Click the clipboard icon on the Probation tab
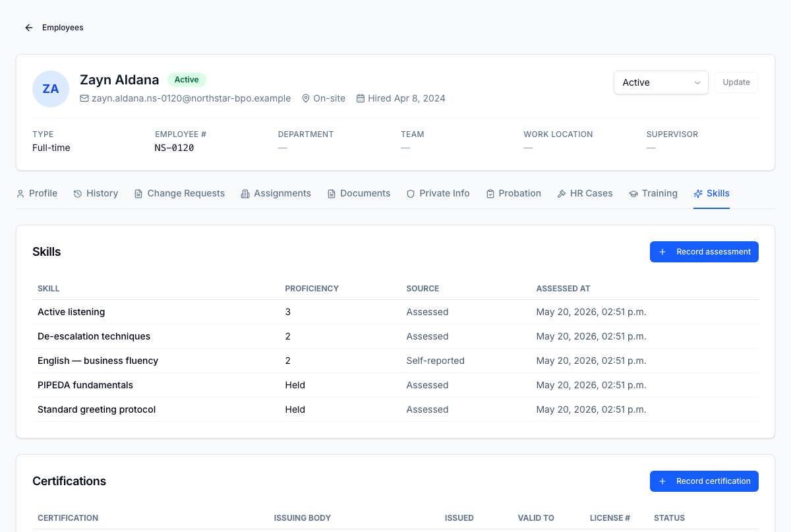Image resolution: width=791 pixels, height=532 pixels. click(x=490, y=194)
